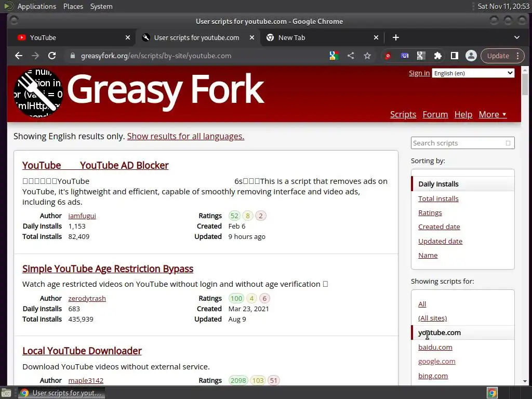
Task: Click the Greasy Fork logo image
Action: 38,93
